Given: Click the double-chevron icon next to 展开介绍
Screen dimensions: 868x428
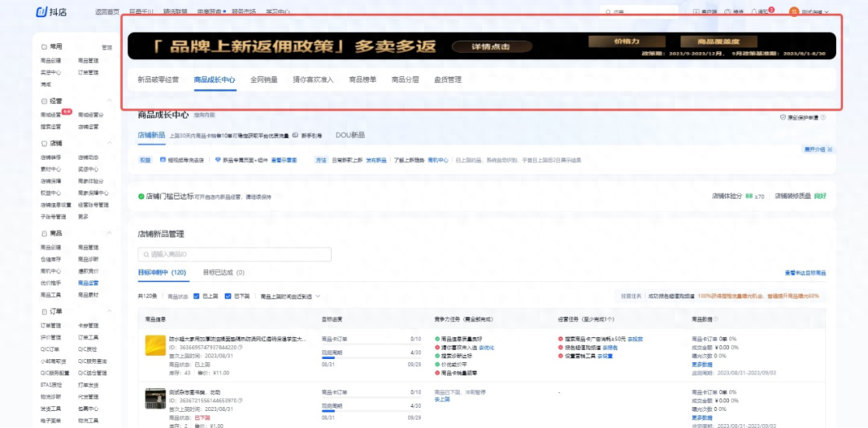Looking at the screenshot, I should pos(829,150).
